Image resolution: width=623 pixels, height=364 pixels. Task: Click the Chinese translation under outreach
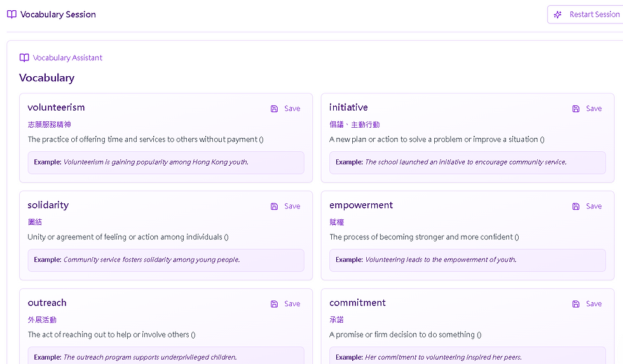(42, 320)
